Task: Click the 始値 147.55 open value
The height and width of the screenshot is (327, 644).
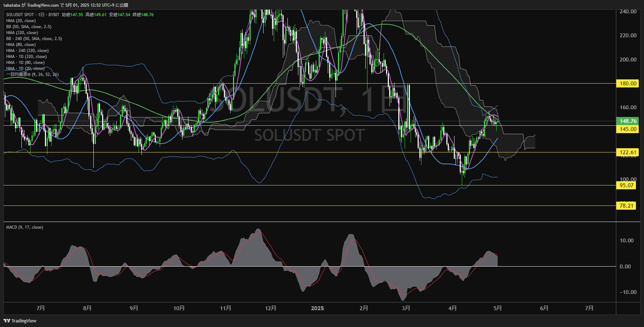Action: tap(72, 15)
